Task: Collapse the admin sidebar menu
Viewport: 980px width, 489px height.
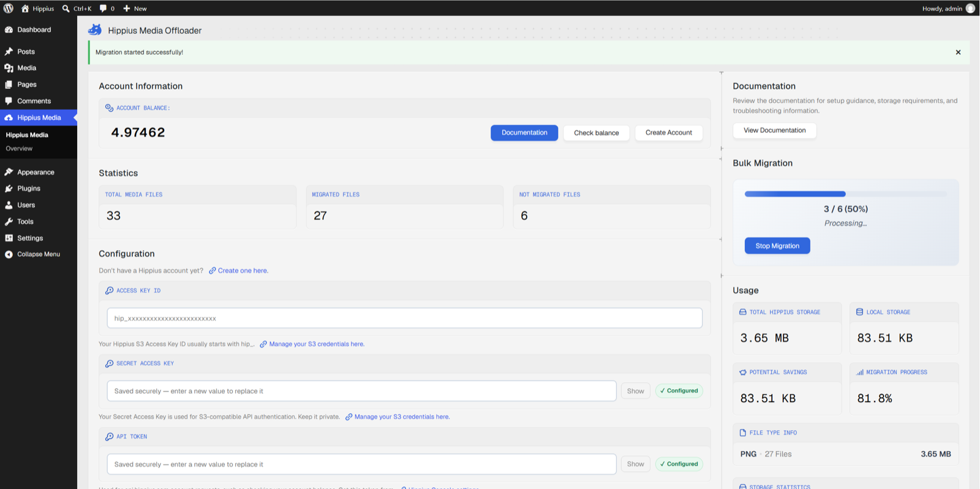Action: (x=39, y=254)
